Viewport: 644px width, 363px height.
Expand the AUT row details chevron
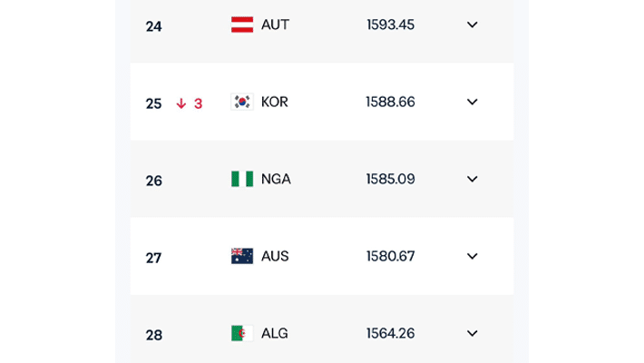coord(472,25)
